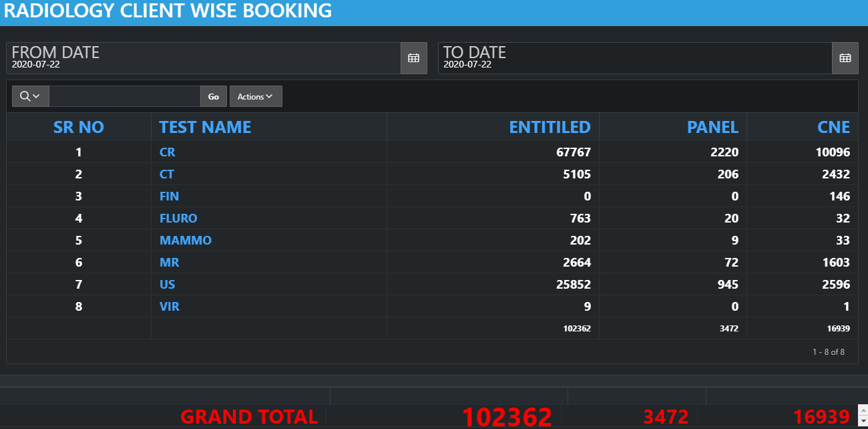Select the CR panel value 2220

724,152
